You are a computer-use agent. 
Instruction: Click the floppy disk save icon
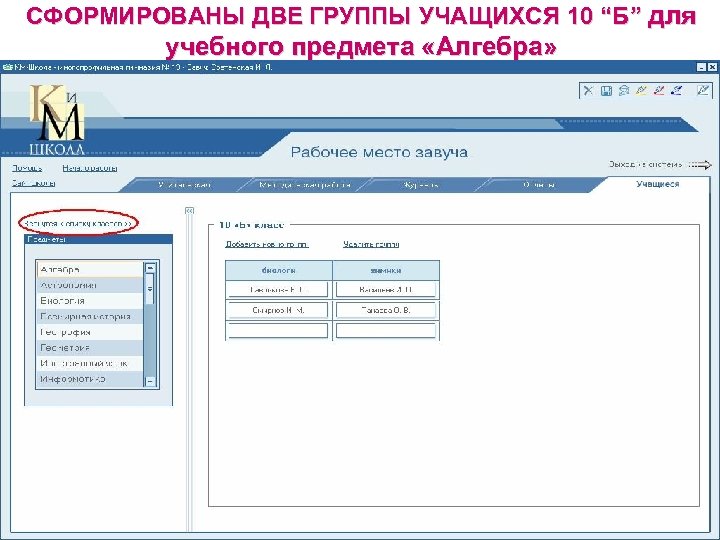coord(606,90)
